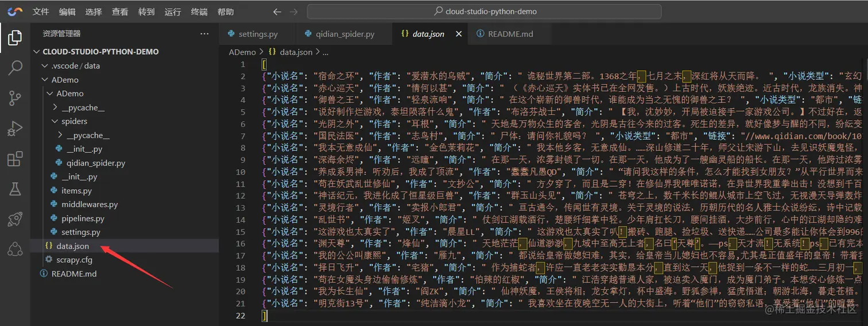Click the line containing 灵境行者

pyautogui.click(x=563, y=208)
